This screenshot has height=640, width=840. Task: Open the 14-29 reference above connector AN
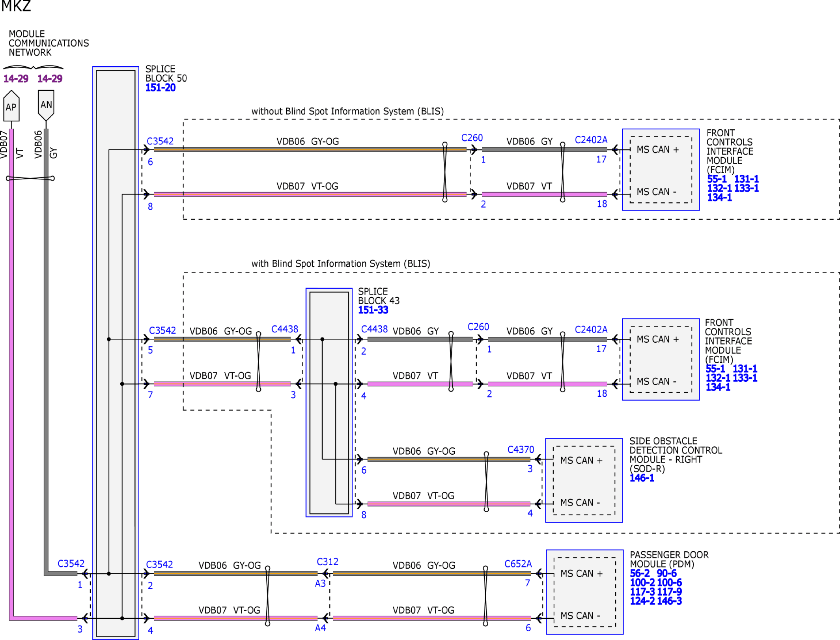tap(50, 78)
